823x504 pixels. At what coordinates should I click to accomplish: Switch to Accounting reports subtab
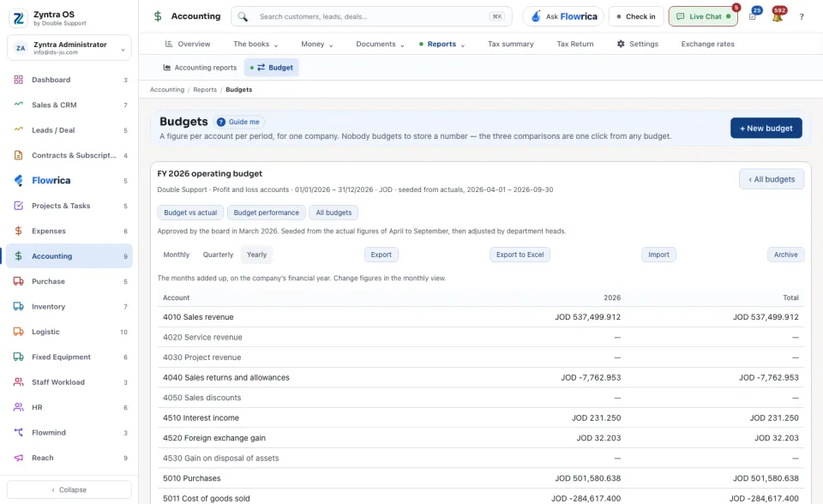point(200,68)
